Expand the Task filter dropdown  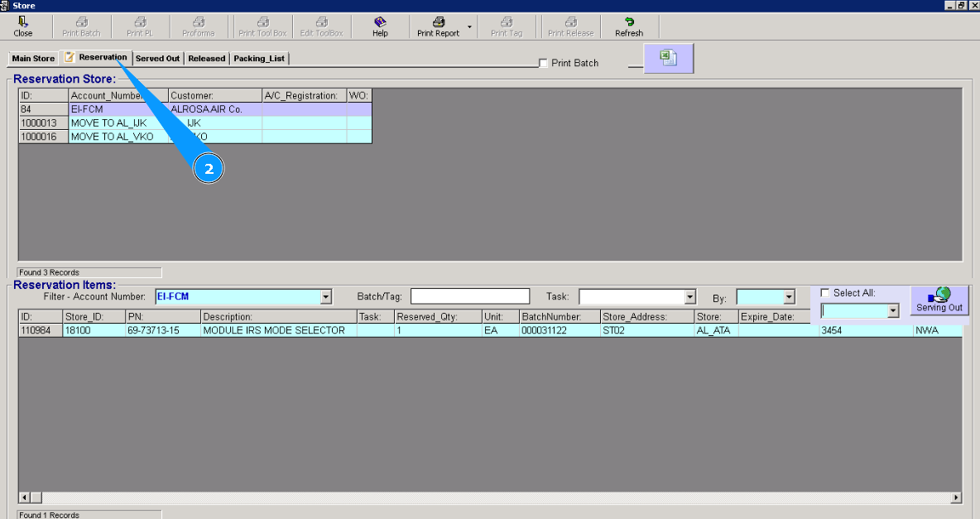pos(690,297)
